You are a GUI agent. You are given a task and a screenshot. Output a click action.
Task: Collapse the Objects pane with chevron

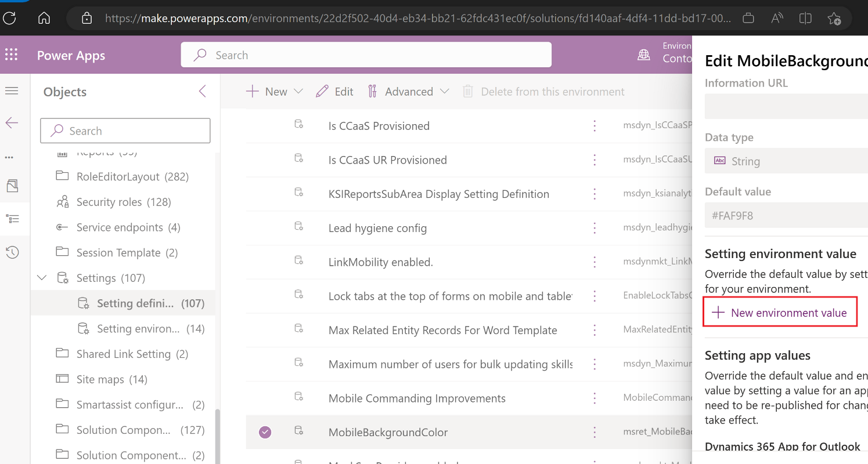(203, 91)
